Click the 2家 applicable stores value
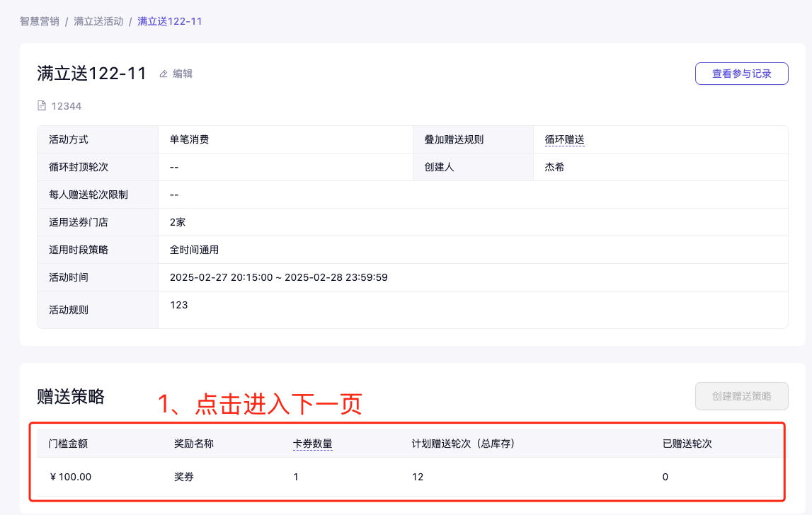812x515 pixels. [x=178, y=222]
